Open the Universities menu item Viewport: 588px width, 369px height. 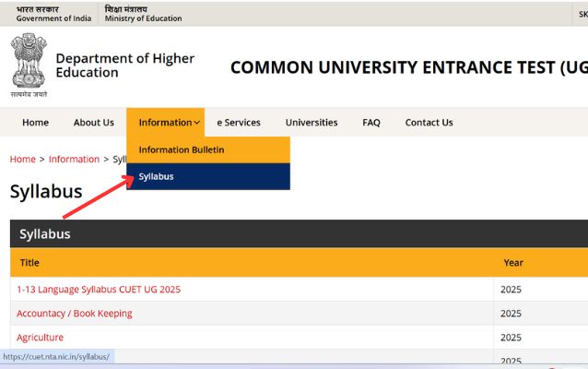[x=312, y=123]
